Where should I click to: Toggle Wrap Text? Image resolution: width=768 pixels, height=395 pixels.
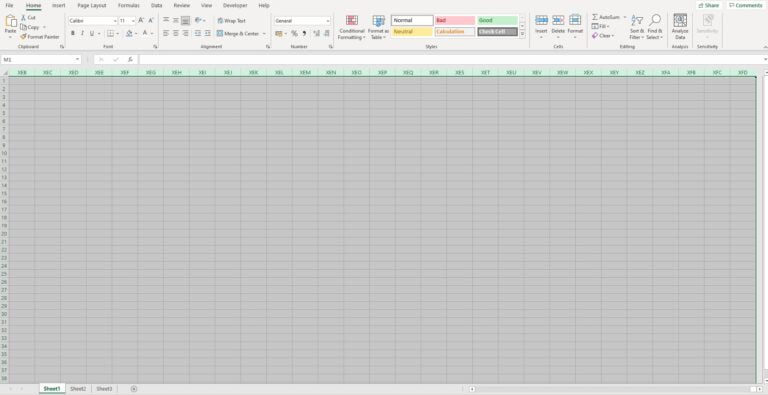coord(231,21)
